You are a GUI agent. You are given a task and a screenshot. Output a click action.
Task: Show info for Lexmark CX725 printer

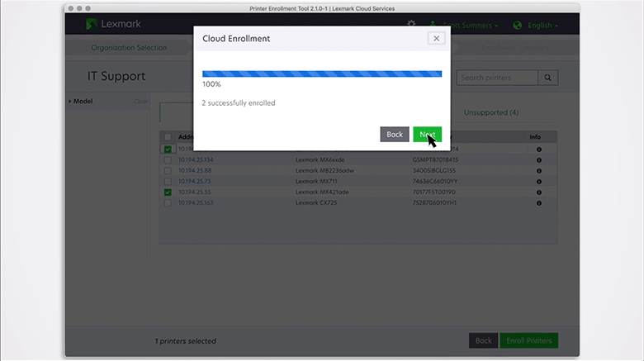(539, 202)
